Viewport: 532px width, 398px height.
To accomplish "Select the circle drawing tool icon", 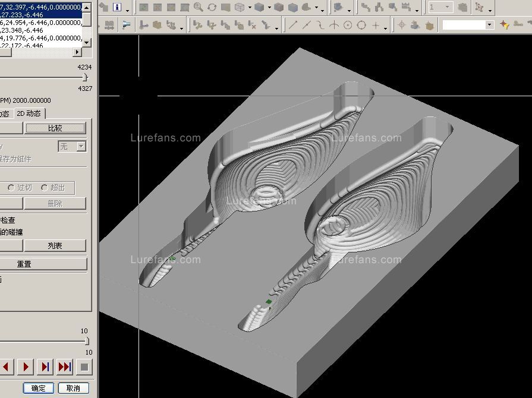I will click(x=348, y=25).
